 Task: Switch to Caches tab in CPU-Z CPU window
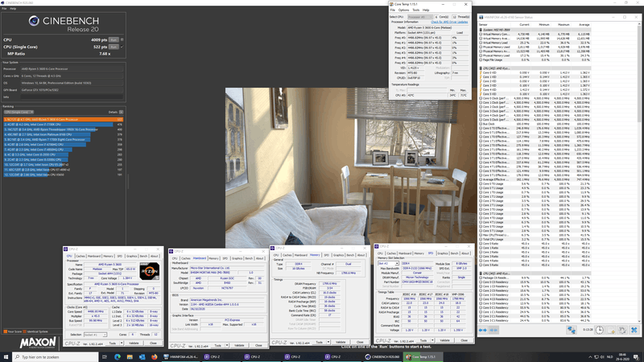point(80,256)
